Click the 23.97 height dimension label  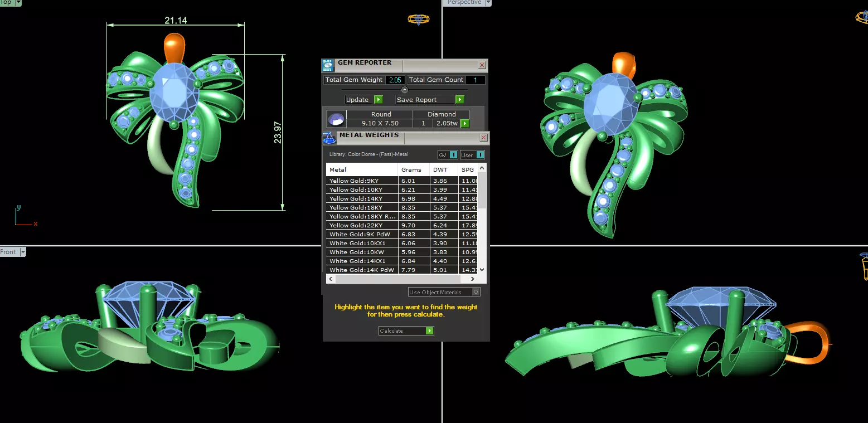click(x=278, y=132)
